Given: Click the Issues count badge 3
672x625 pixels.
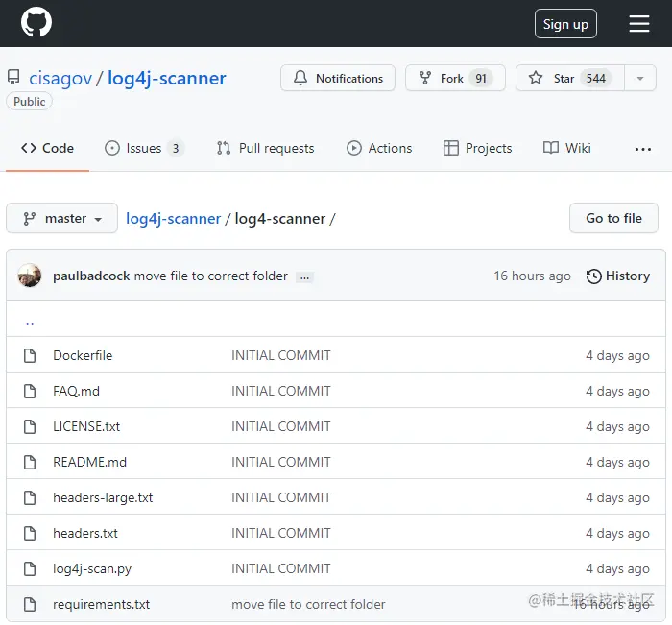Looking at the screenshot, I should (176, 148).
